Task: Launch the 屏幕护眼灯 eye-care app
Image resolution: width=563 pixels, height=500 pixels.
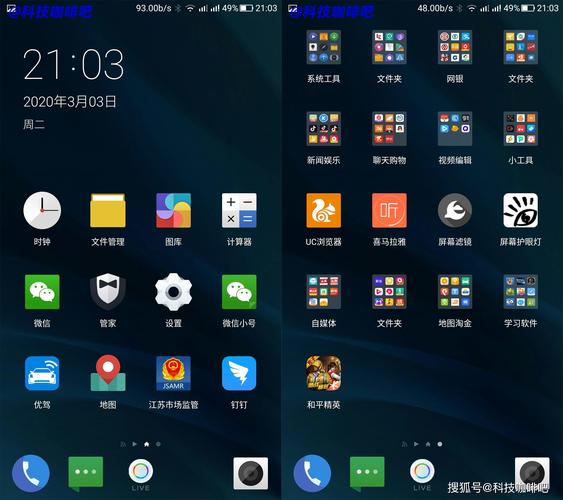Action: (x=520, y=210)
